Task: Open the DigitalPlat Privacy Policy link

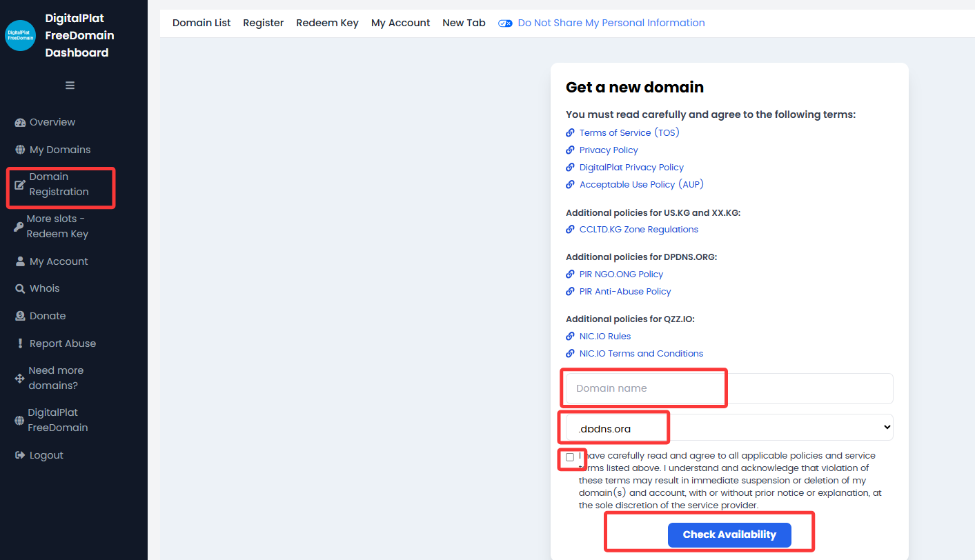Action: (631, 167)
